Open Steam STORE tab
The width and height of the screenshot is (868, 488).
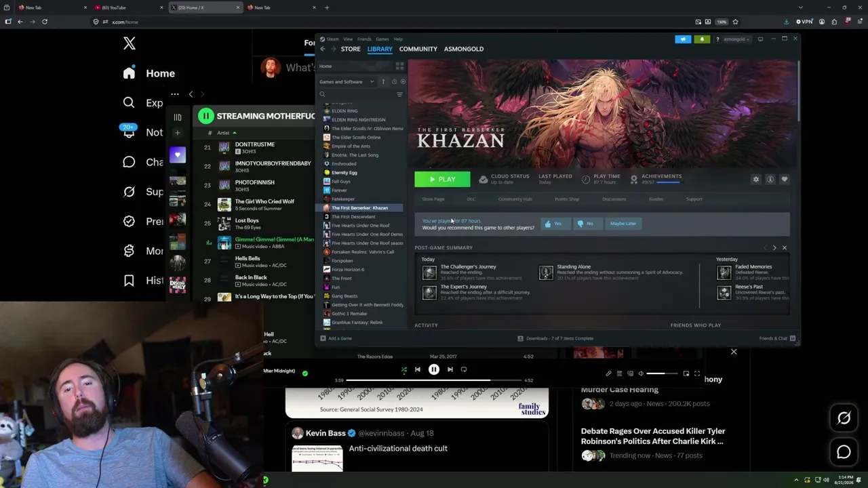(x=351, y=49)
